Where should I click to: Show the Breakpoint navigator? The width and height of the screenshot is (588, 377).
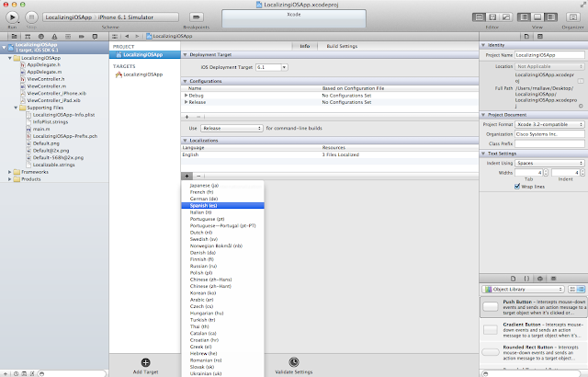82,37
